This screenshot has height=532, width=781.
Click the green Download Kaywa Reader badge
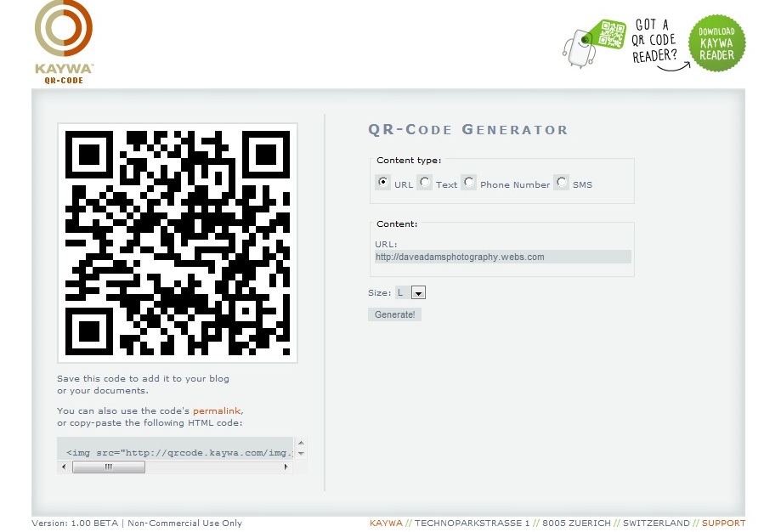tap(716, 43)
